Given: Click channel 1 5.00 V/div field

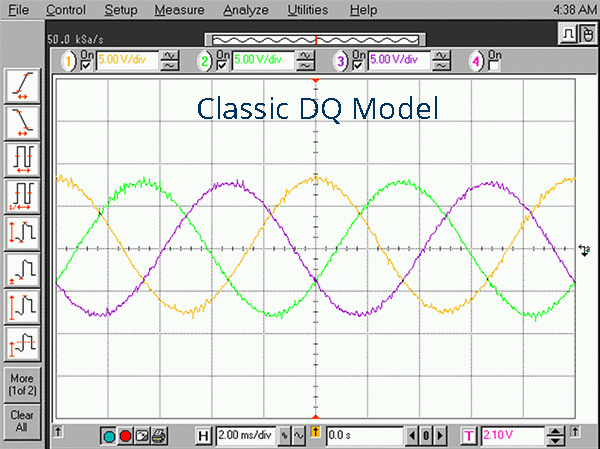Looking at the screenshot, I should coord(127,61).
